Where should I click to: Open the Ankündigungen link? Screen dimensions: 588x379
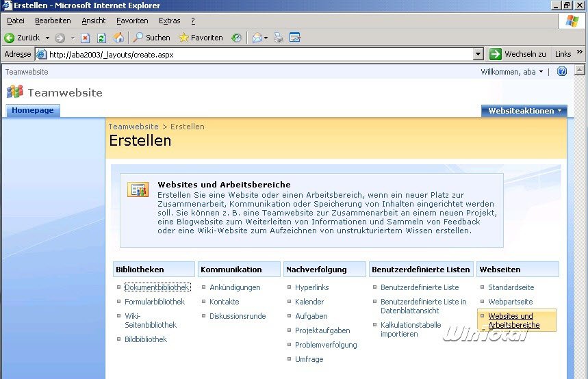(235, 287)
